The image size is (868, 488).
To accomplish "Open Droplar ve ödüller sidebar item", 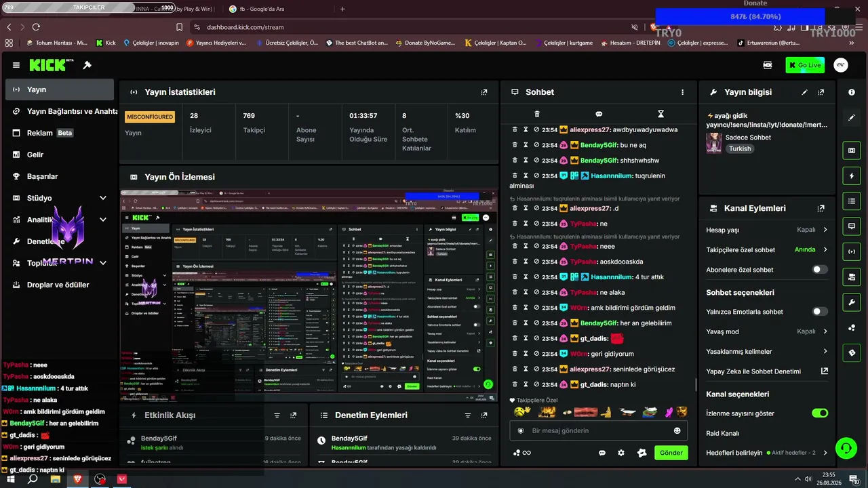I will (x=60, y=285).
